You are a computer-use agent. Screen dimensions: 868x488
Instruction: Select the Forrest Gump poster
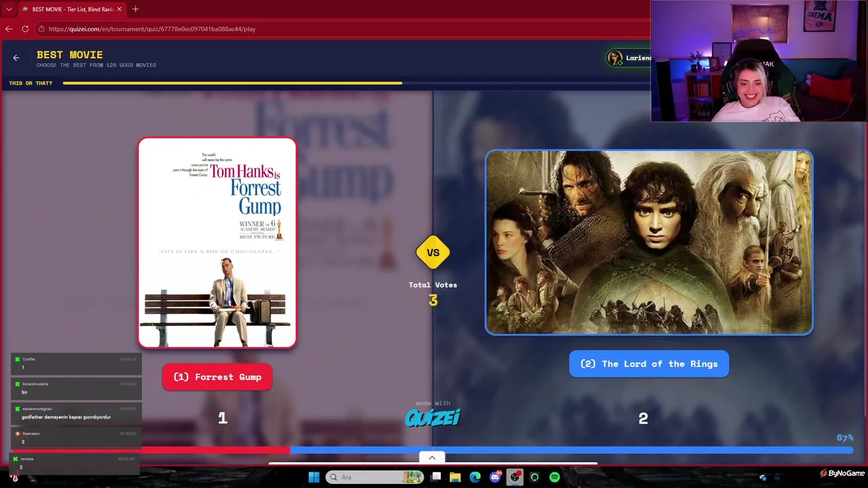(217, 243)
